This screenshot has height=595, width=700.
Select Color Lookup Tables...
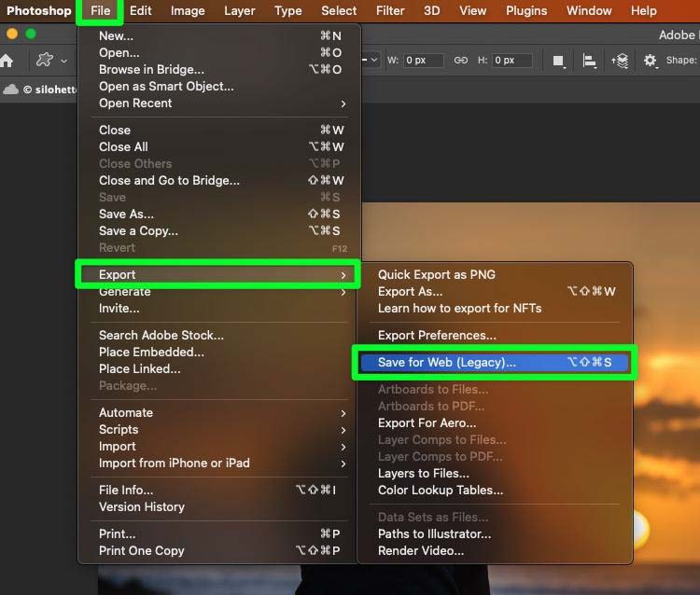pos(495,491)
